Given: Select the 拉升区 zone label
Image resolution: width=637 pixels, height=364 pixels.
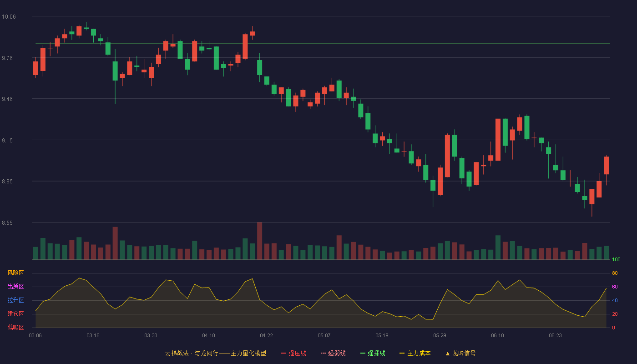Looking at the screenshot, I should pyautogui.click(x=15, y=300).
